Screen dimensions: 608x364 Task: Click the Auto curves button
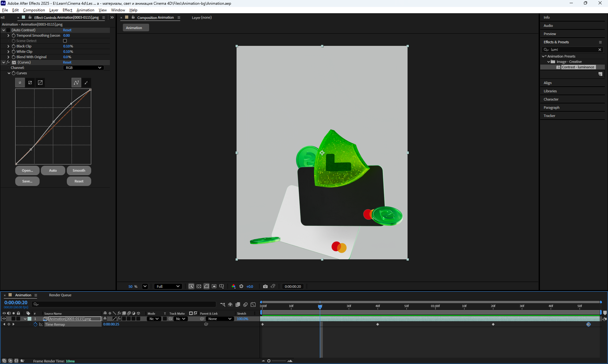53,170
